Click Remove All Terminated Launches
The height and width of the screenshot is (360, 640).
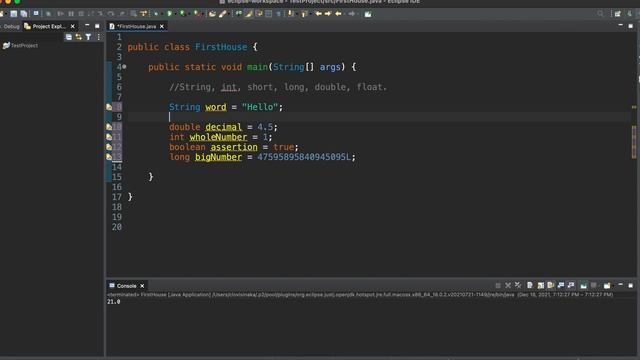tap(518, 285)
